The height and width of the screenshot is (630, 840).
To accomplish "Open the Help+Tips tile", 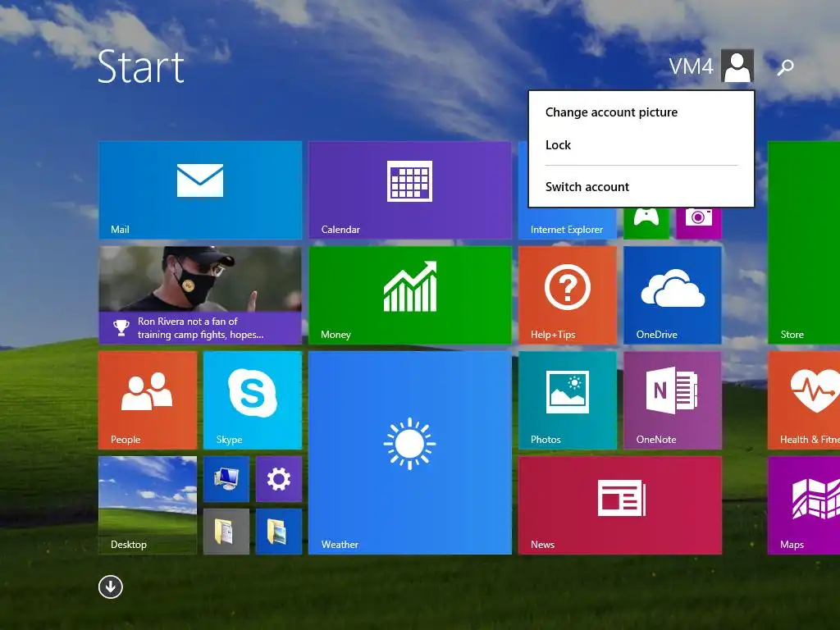I will [568, 294].
